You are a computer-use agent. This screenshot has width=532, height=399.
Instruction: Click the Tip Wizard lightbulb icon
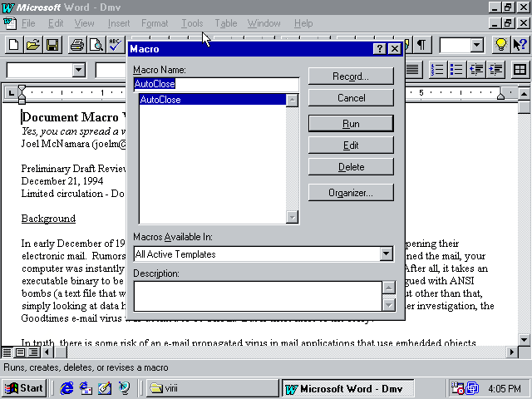[501, 45]
